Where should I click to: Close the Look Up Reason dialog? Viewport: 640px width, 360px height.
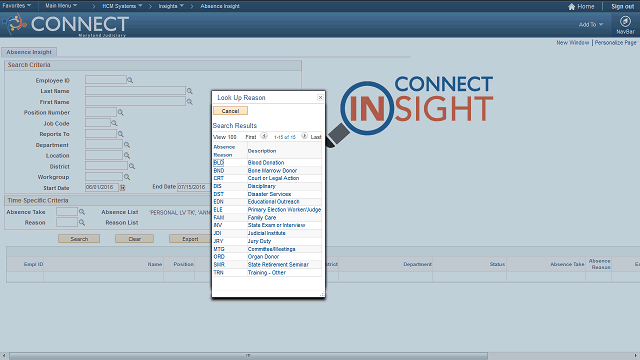pos(320,97)
